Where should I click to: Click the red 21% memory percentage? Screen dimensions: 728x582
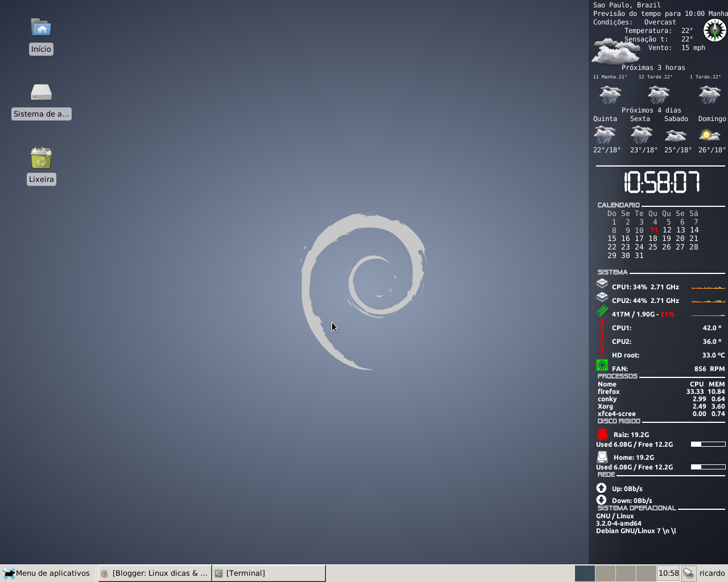tap(667, 314)
